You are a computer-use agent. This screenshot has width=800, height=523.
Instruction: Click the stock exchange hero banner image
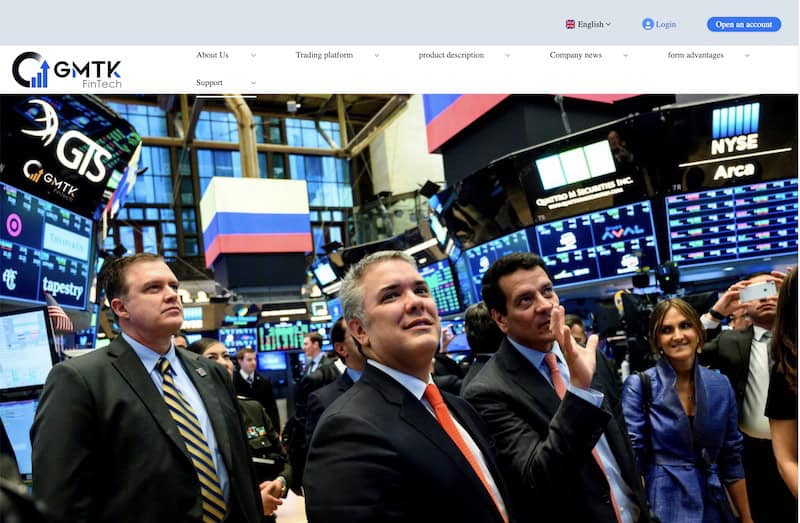coord(399,308)
